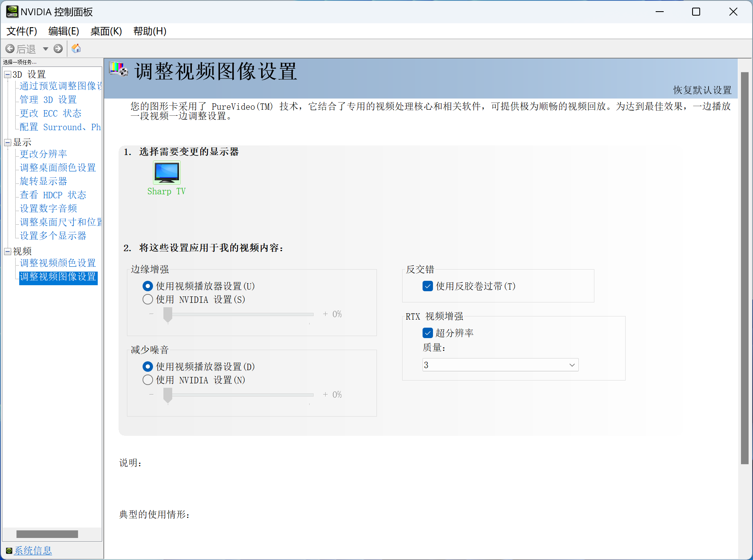Collapse the 视频 tree group
This screenshot has width=753, height=560.
(x=8, y=252)
